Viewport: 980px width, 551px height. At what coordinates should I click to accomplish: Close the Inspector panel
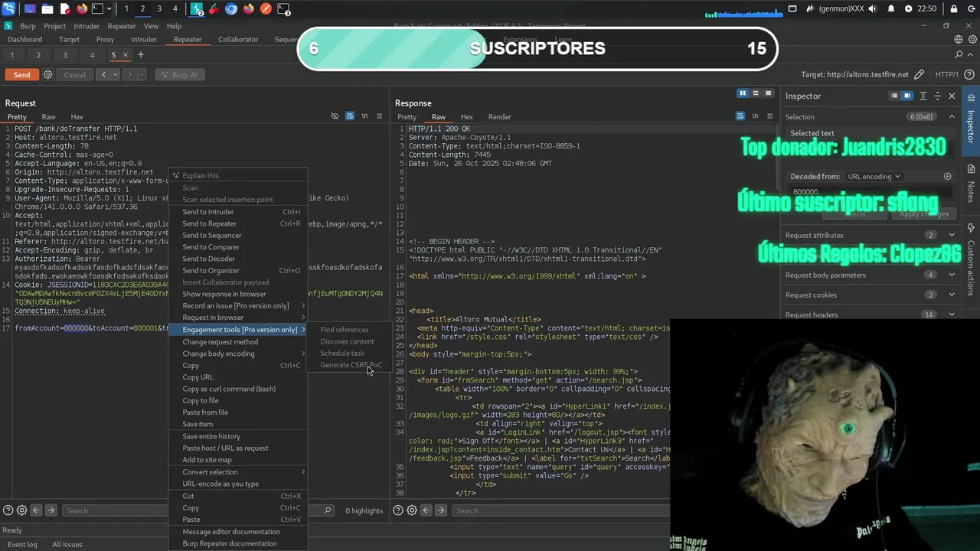click(952, 96)
